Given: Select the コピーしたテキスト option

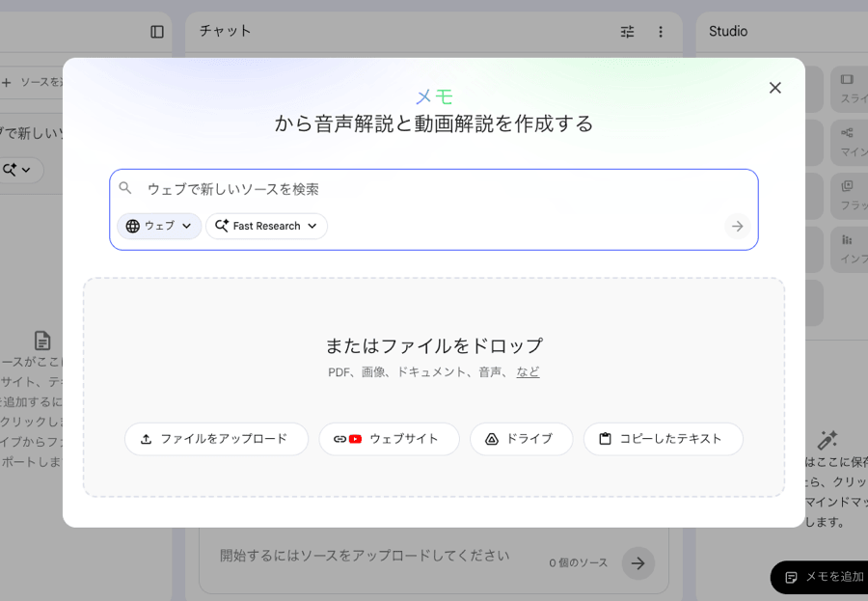Looking at the screenshot, I should point(663,439).
